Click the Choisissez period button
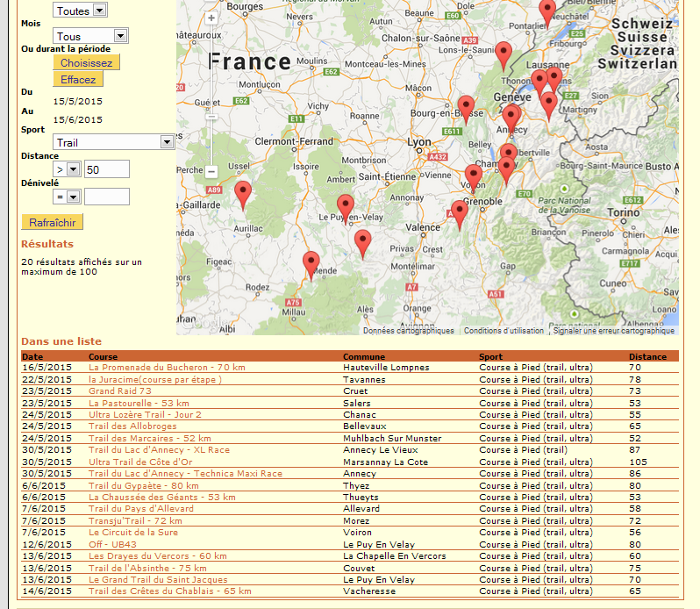Image resolution: width=700 pixels, height=609 pixels. tap(86, 63)
